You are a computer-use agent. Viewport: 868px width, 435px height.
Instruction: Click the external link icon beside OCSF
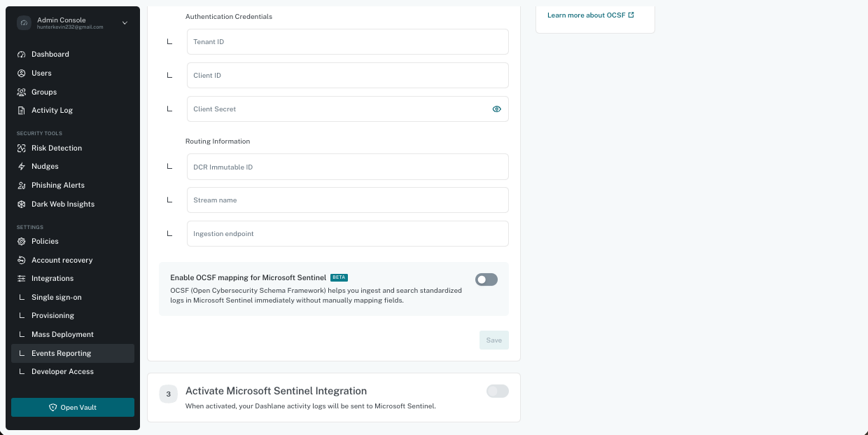631,15
